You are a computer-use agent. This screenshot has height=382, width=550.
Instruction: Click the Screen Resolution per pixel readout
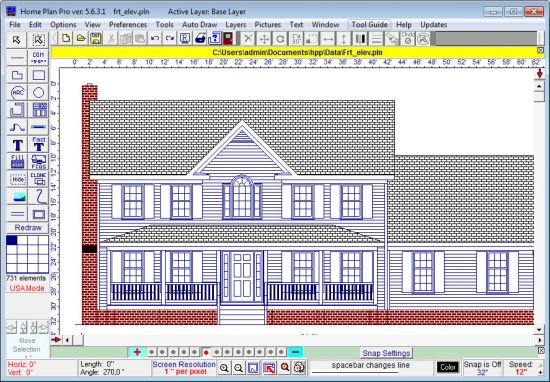coord(184,368)
